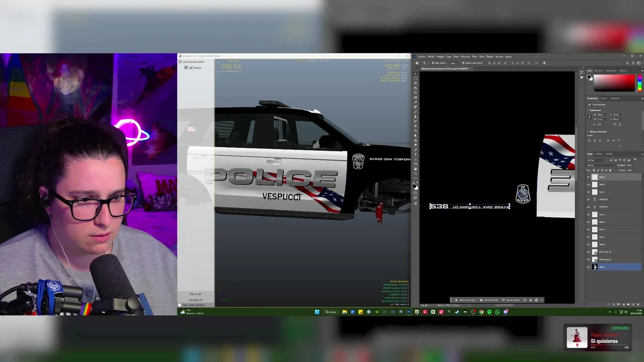This screenshot has height=362, width=644.
Task: Open Spotify from the taskbar
Action: click(489, 312)
